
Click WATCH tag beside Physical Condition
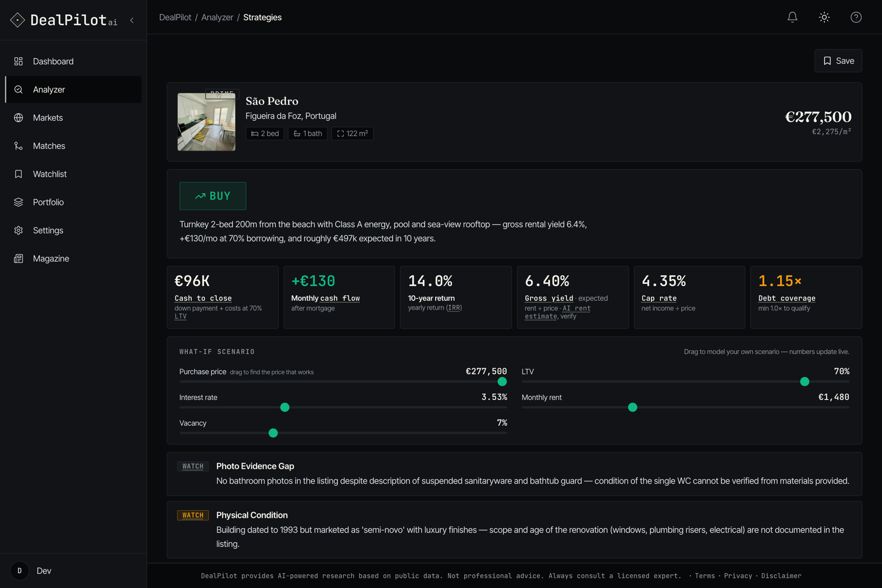(x=193, y=515)
